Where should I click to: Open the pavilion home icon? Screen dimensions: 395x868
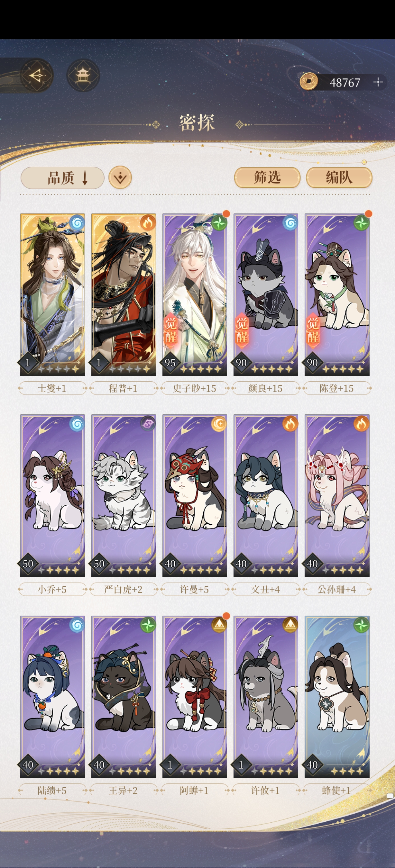[83, 75]
